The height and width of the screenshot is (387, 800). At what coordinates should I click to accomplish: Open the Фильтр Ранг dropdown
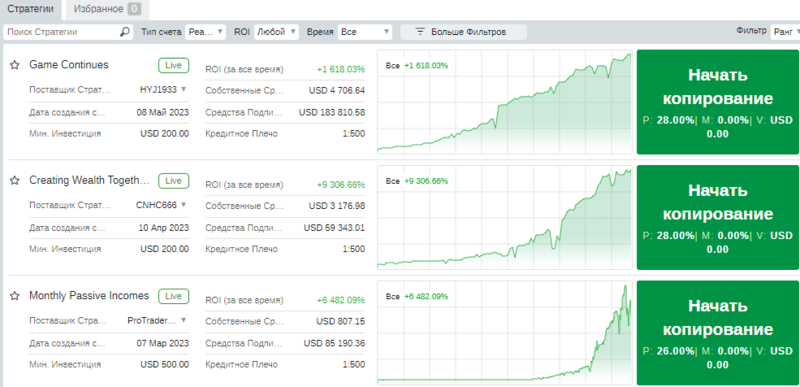pos(785,32)
